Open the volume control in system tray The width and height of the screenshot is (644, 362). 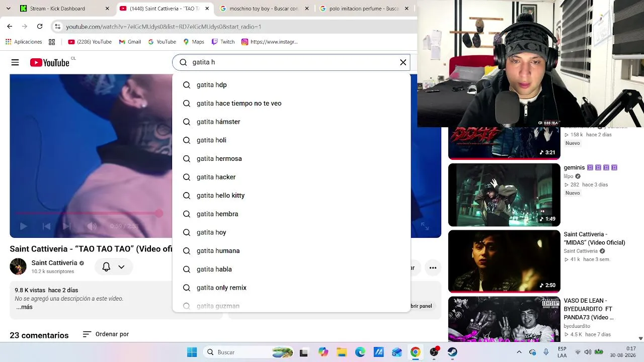pyautogui.click(x=588, y=352)
